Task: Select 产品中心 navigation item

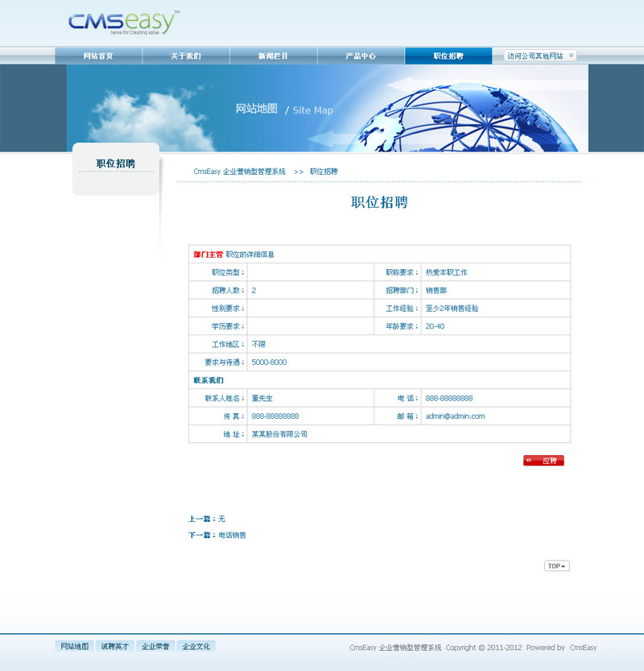Action: point(361,56)
